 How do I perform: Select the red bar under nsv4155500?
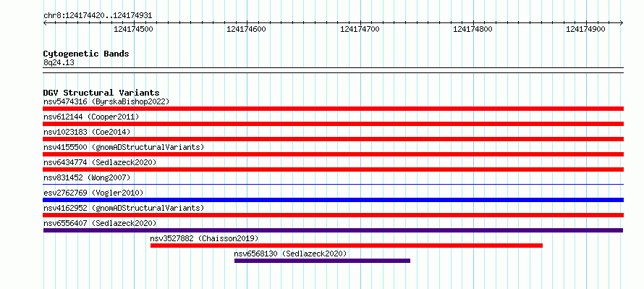[333, 154]
